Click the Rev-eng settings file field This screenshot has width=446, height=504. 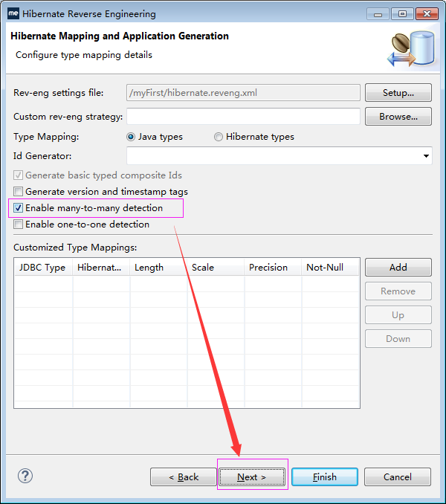(243, 93)
